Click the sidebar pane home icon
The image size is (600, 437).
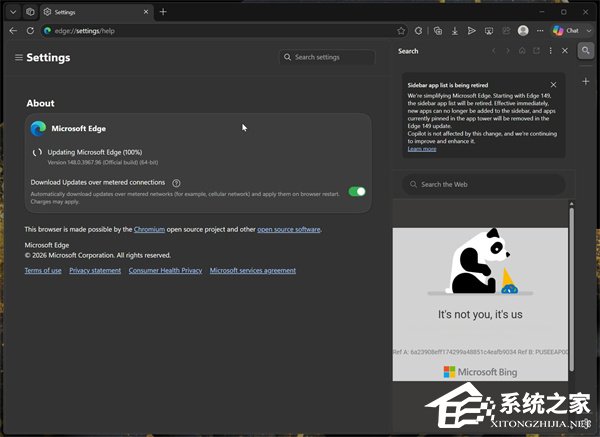click(x=522, y=51)
